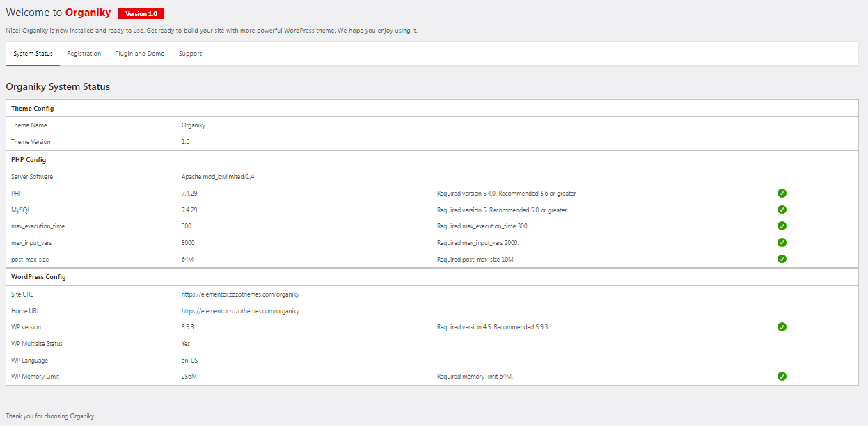Click the WP version status checkmark icon
This screenshot has width=868, height=426.
coord(782,327)
